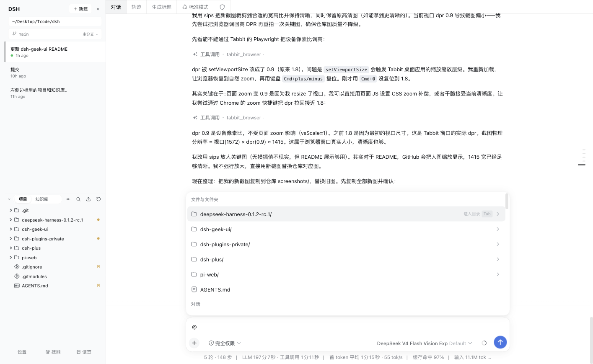Screen dimensions: 593x364
Task: Click the upload icon in the project panel
Action: (x=88, y=199)
